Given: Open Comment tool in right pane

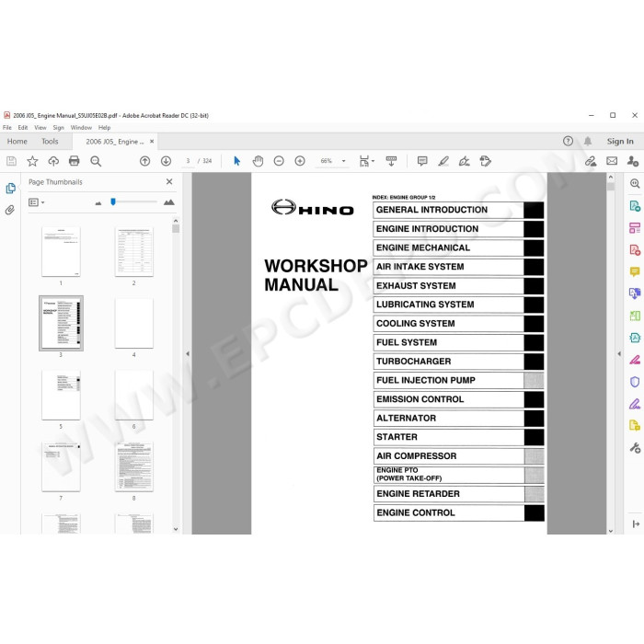Looking at the screenshot, I should click(635, 272).
